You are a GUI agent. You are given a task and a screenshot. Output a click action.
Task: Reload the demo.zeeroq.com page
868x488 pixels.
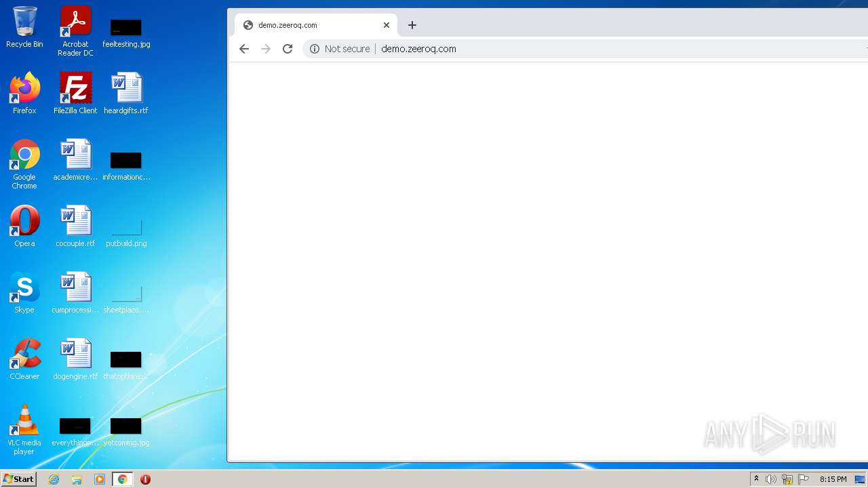point(288,49)
